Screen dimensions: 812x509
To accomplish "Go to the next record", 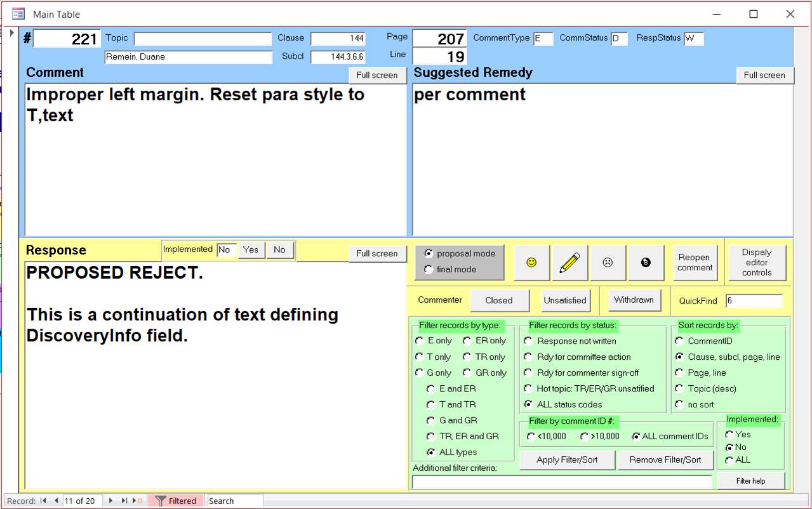I will [x=111, y=501].
